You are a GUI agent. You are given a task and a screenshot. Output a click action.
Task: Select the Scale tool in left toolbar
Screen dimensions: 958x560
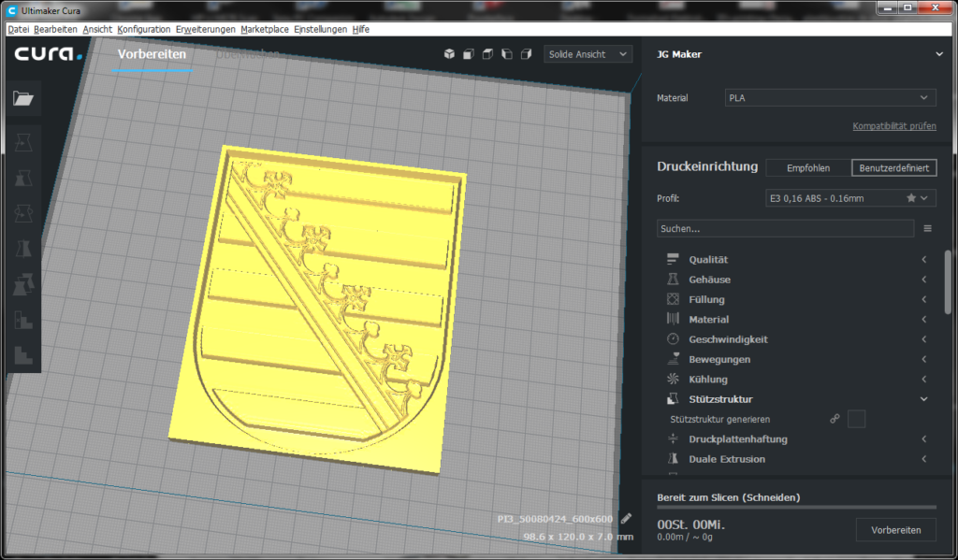23,179
